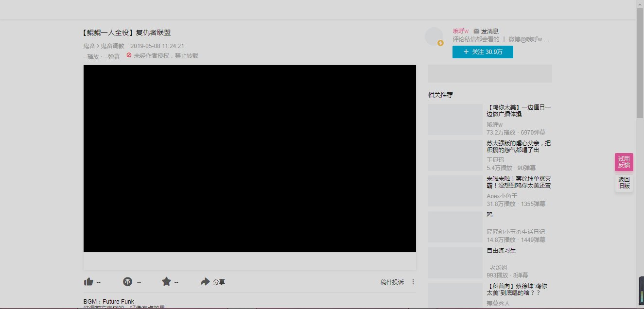Open thumbnail of 苏大强版的虐心父亲 video

click(455, 155)
